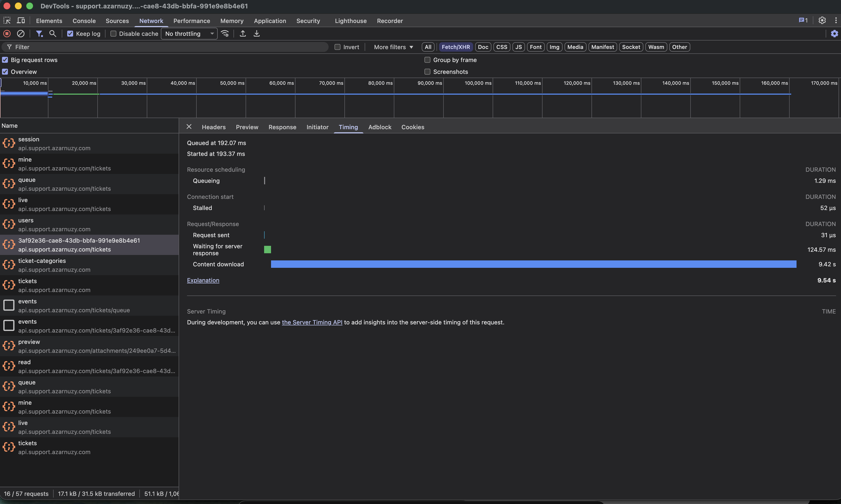Open DevTools settings gear icon

tap(822, 20)
